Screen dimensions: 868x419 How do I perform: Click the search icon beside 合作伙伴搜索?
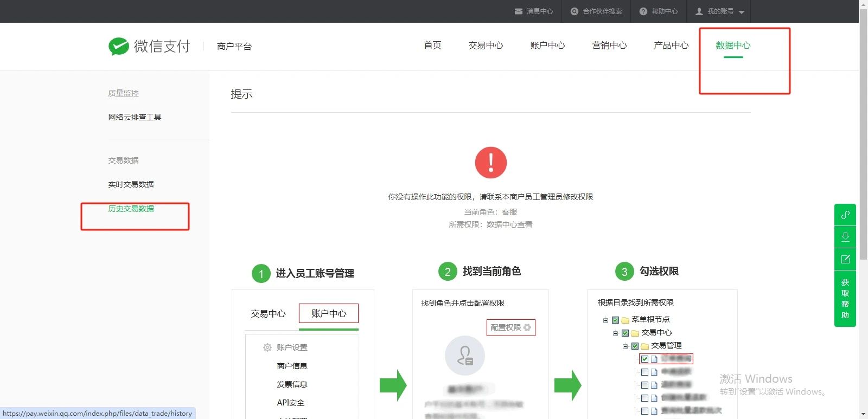[575, 11]
